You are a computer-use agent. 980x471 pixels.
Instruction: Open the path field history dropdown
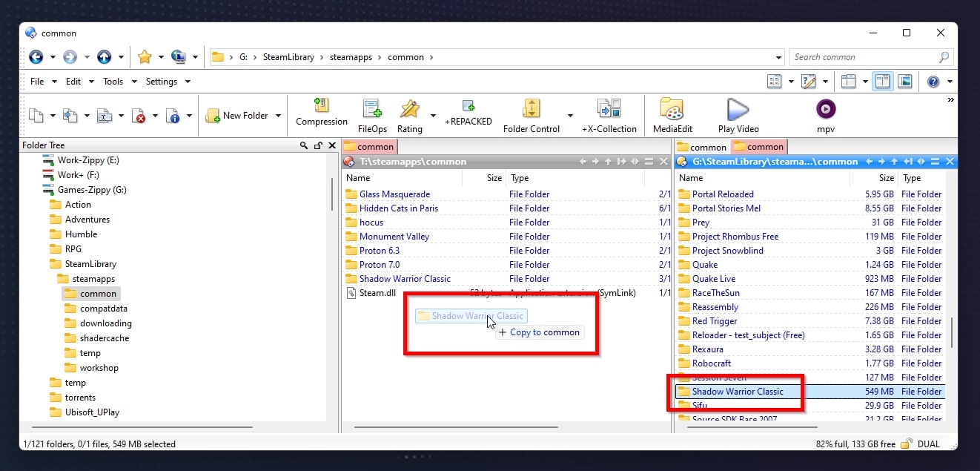coord(778,57)
